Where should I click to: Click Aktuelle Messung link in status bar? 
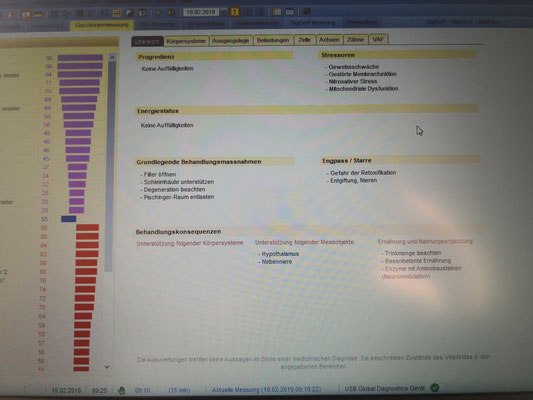tap(266, 389)
